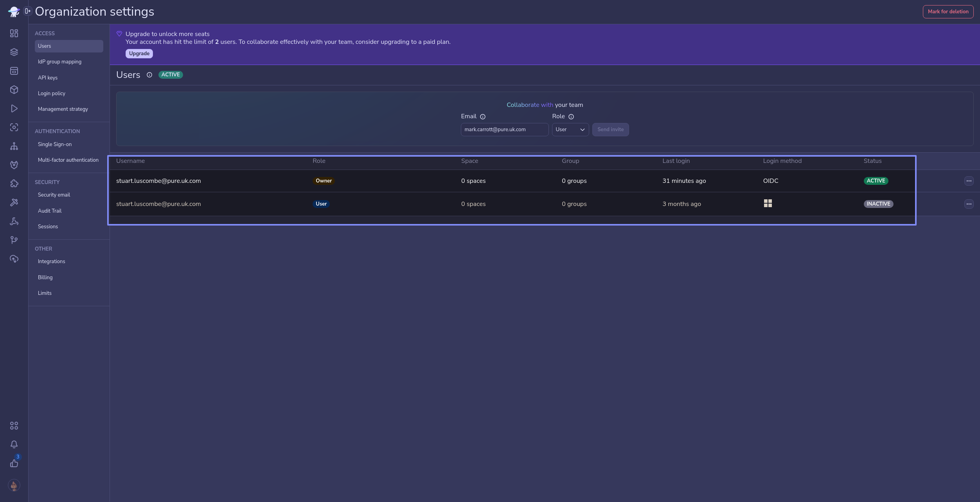Viewport: 980px width, 502px height.
Task: Open the three-dot menu on the inactive User row
Action: [x=969, y=204]
